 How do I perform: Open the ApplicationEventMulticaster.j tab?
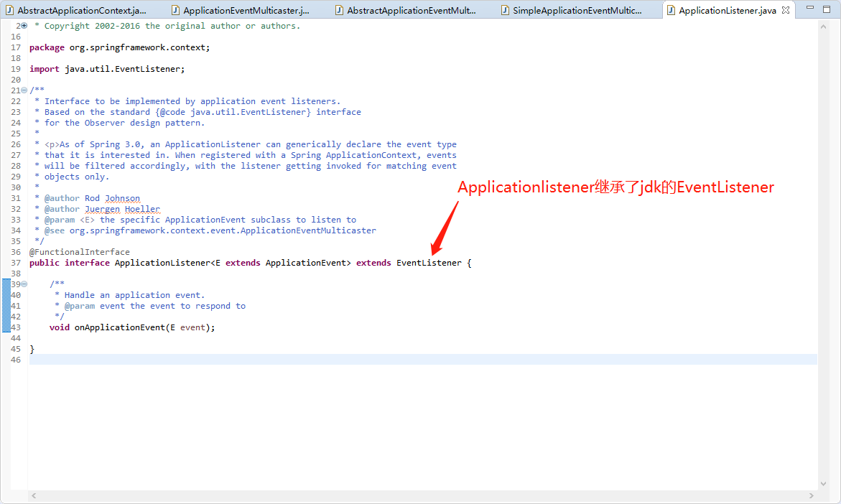[x=237, y=10]
